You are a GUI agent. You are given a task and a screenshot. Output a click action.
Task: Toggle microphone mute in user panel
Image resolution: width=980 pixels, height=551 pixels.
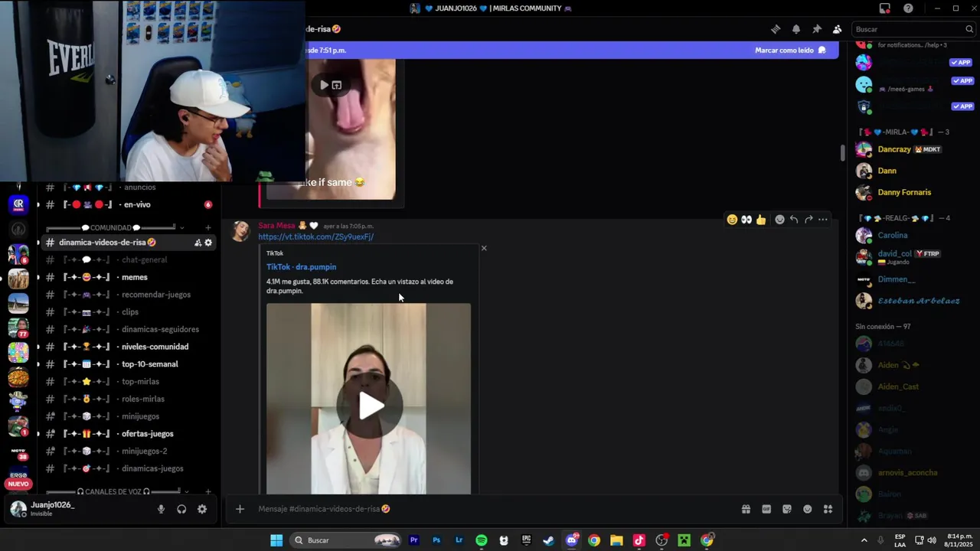tap(161, 509)
